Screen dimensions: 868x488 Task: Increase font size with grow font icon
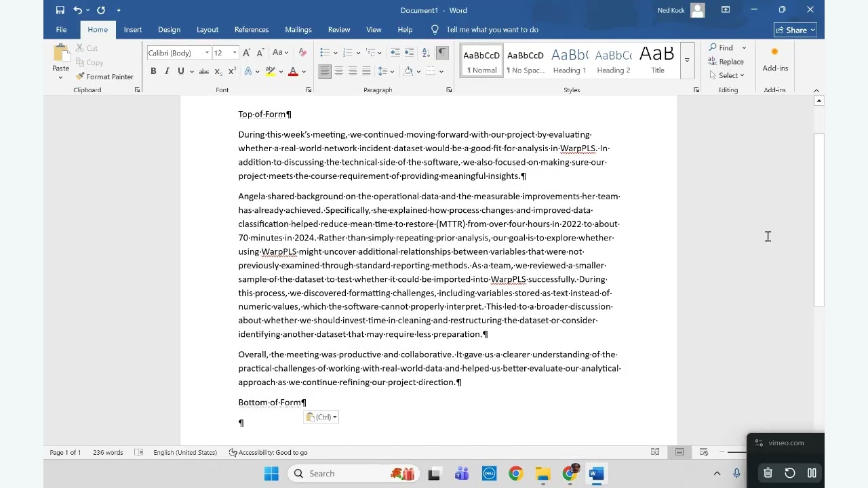click(247, 53)
